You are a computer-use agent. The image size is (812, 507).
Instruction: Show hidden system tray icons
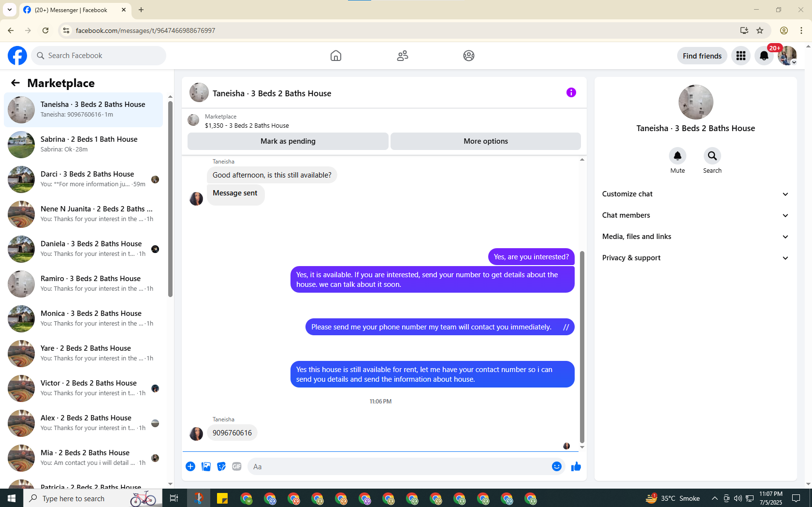[x=714, y=498]
